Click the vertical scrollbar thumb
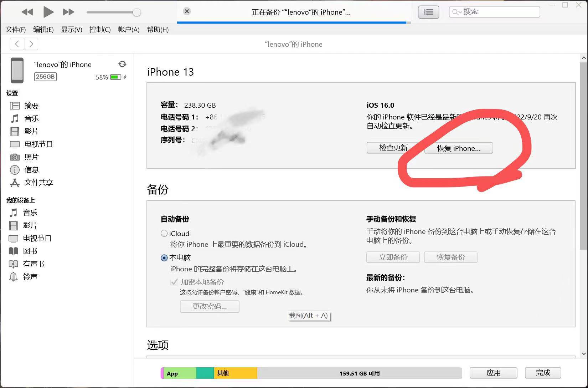The image size is (588, 388). [583, 155]
